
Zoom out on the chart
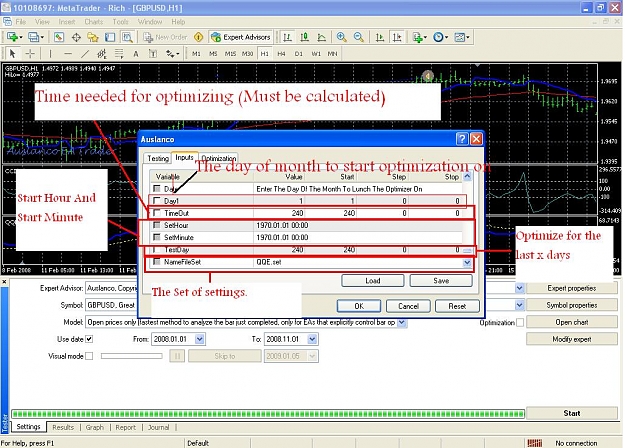(x=358, y=37)
